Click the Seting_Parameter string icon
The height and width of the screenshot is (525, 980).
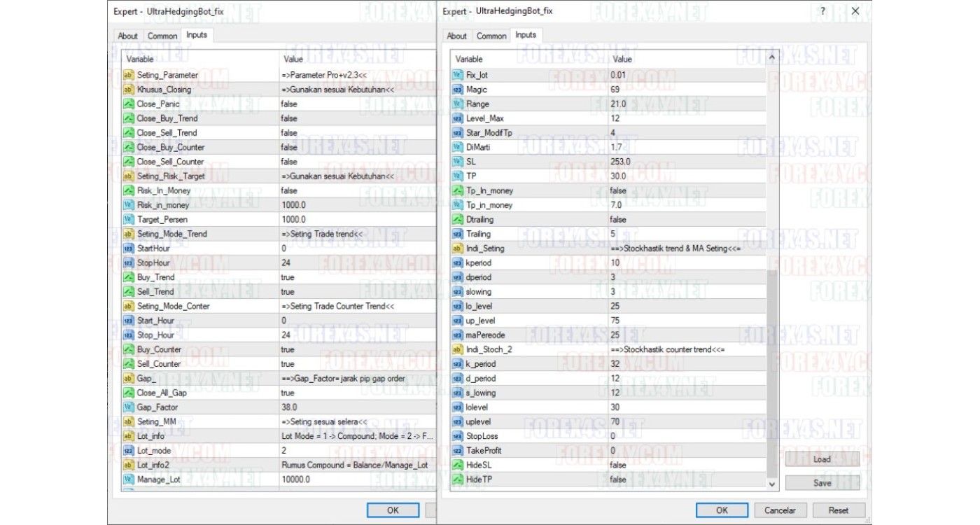tap(129, 75)
